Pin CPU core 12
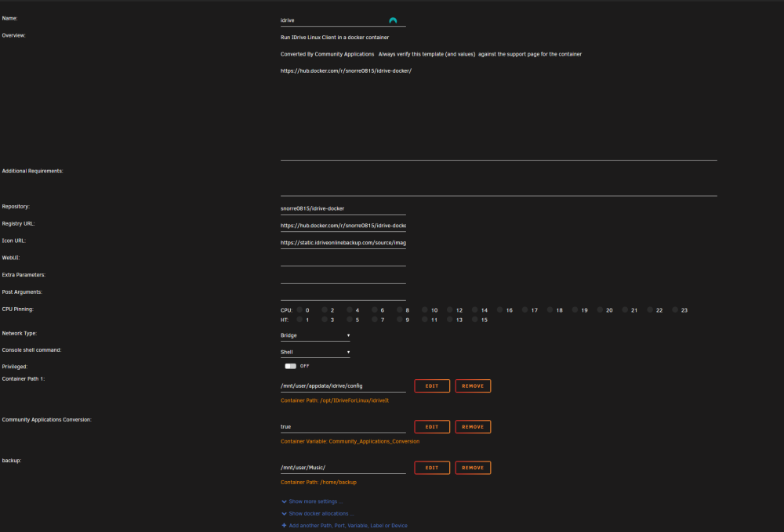The height and width of the screenshot is (532, 784). 450,309
